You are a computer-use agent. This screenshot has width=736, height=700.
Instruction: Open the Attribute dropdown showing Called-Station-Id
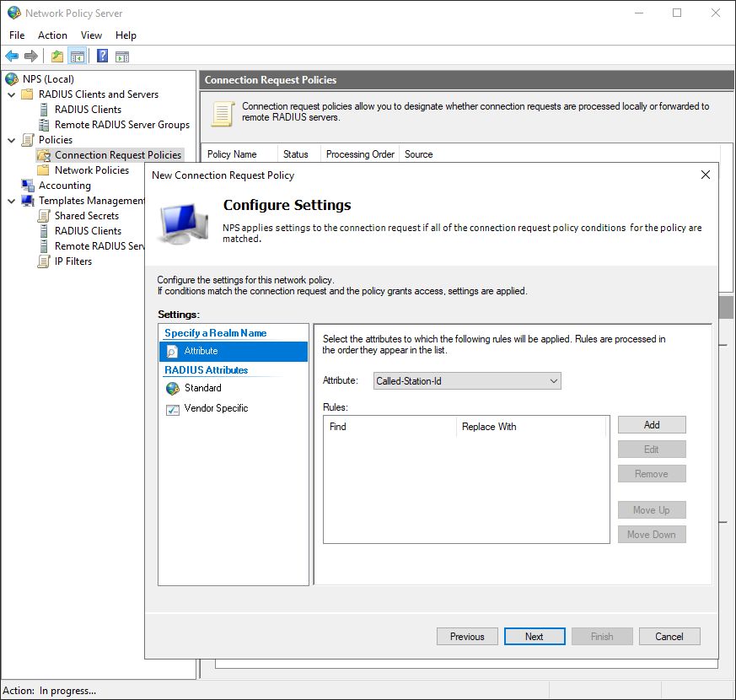467,380
